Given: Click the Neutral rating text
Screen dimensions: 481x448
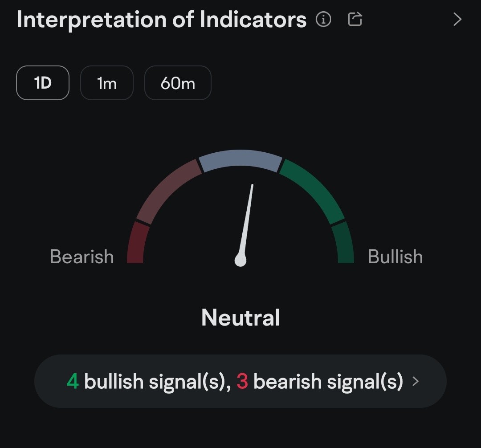Looking at the screenshot, I should (240, 318).
